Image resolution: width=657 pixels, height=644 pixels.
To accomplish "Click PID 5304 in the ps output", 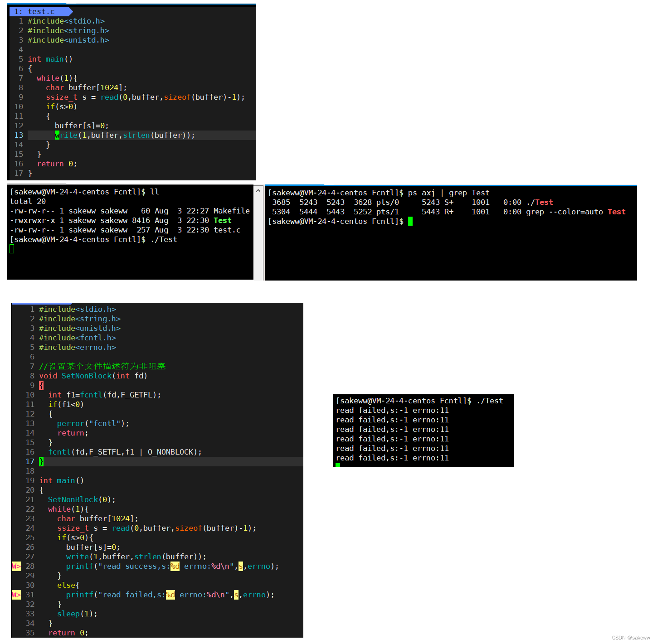I will (281, 212).
